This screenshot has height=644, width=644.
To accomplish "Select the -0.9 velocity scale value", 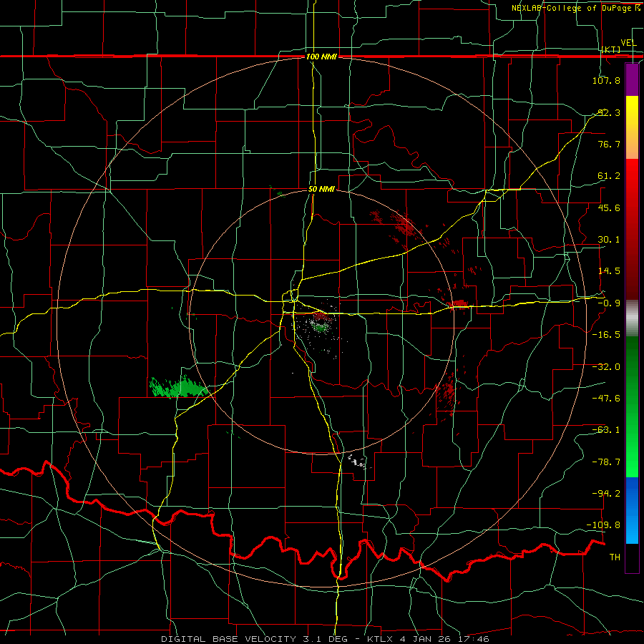I will pos(609,303).
